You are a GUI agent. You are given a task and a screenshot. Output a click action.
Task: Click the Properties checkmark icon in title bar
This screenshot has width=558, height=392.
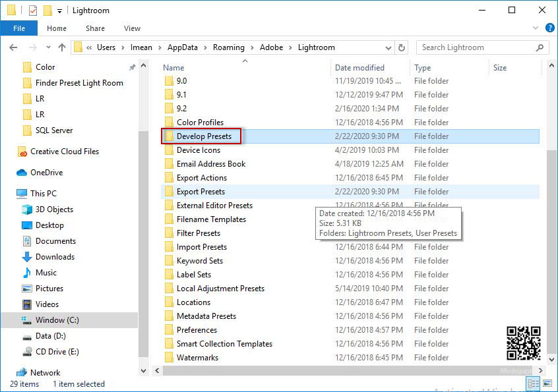(33, 11)
